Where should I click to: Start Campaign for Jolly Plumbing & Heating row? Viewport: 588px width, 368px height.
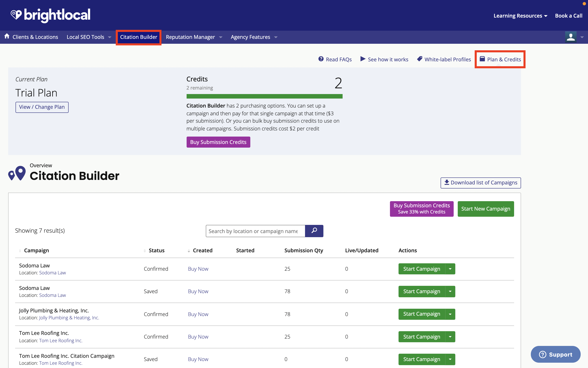422,314
